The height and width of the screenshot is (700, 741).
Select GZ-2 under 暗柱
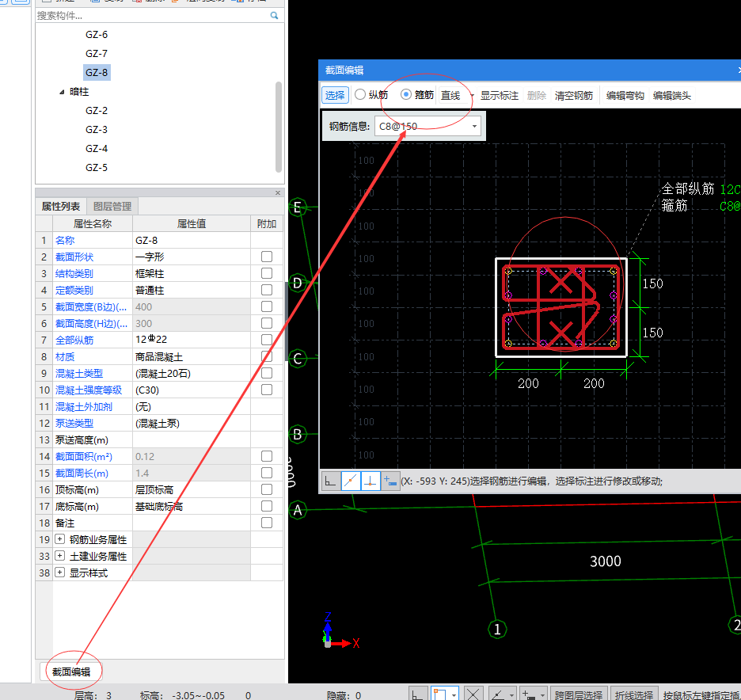(x=97, y=111)
